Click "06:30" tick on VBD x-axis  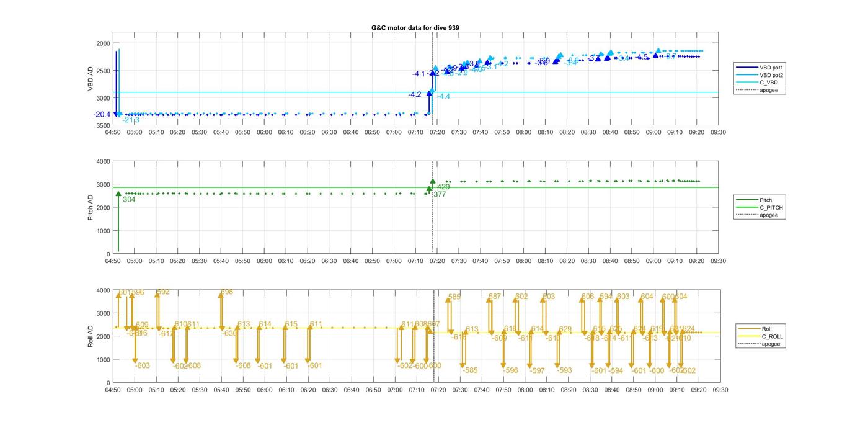[329, 132]
